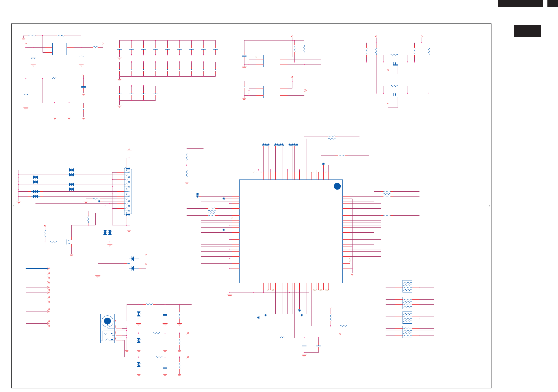Click the long black bar at the page top
The height and width of the screenshot is (392, 558).
click(x=520, y=3)
